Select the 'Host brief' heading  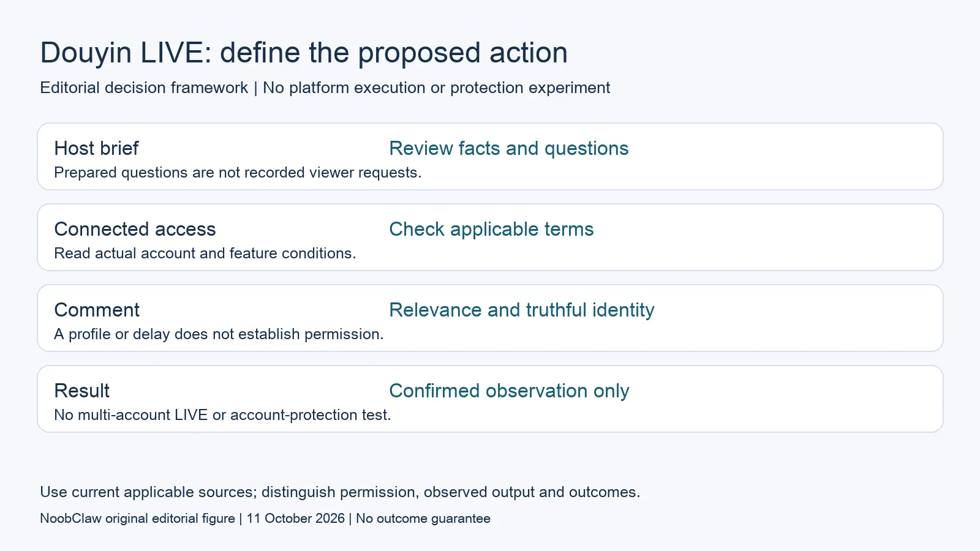[x=96, y=148]
